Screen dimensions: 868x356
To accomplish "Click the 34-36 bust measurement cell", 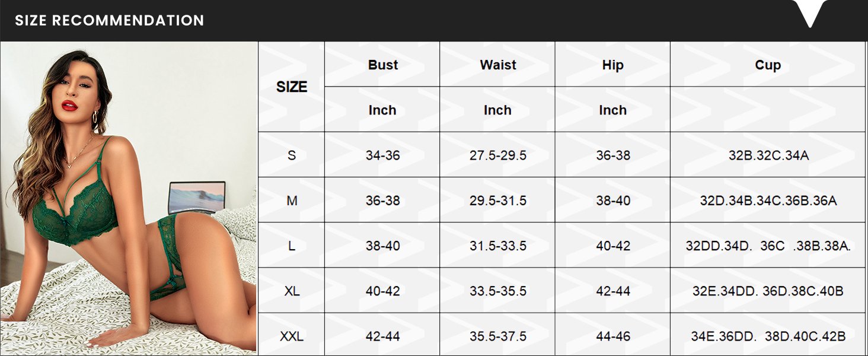I will pyautogui.click(x=382, y=155).
